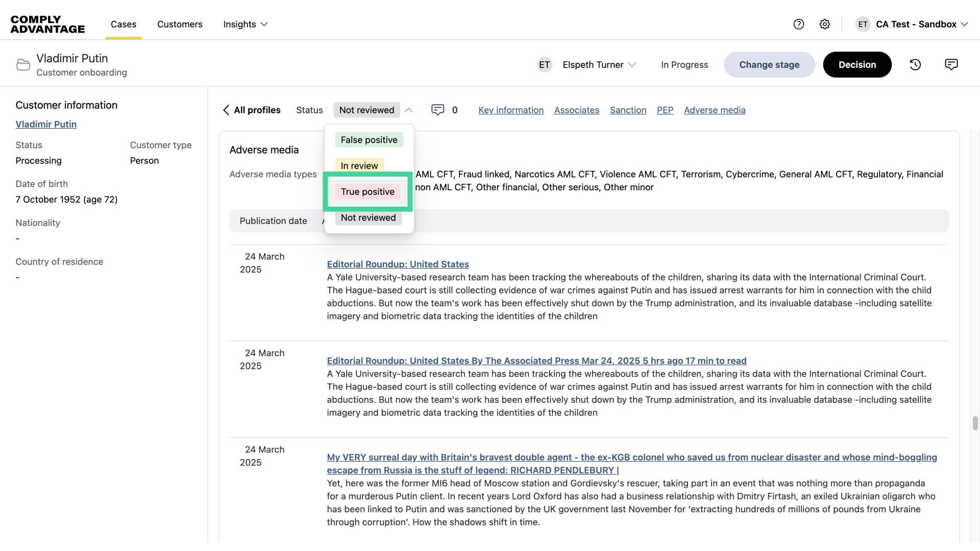
Task: Choose the In review status
Action: coord(359,166)
